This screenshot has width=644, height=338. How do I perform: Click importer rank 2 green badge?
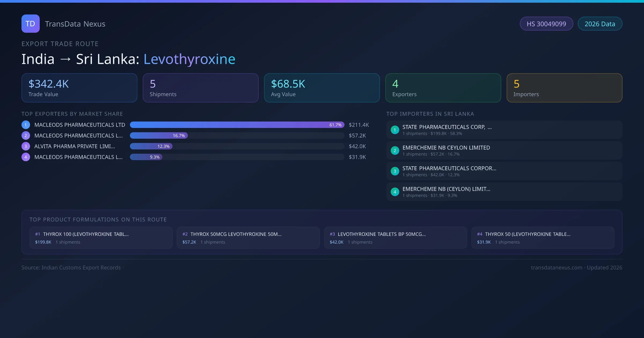click(x=395, y=150)
